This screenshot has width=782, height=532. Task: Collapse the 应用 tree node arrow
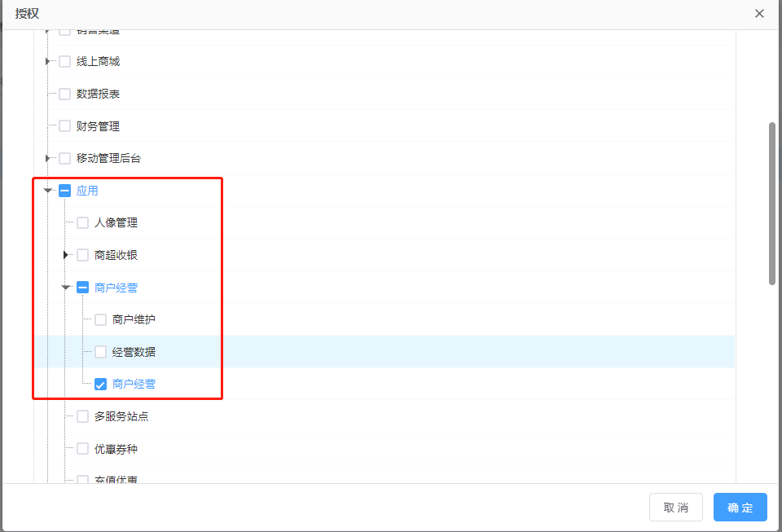[x=48, y=191]
